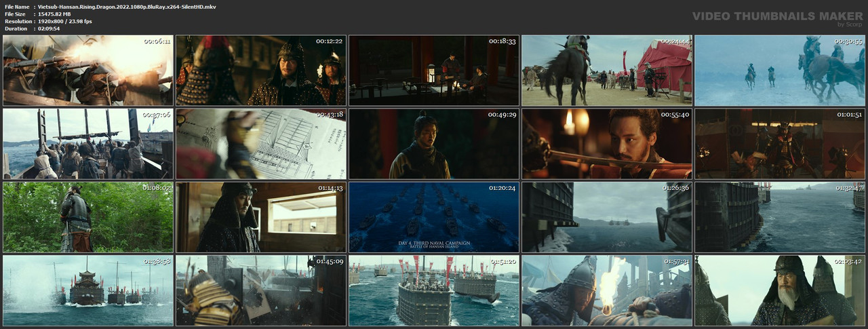
Task: Select the thumbnail timestamped 01:08:02
Action: (x=88, y=217)
